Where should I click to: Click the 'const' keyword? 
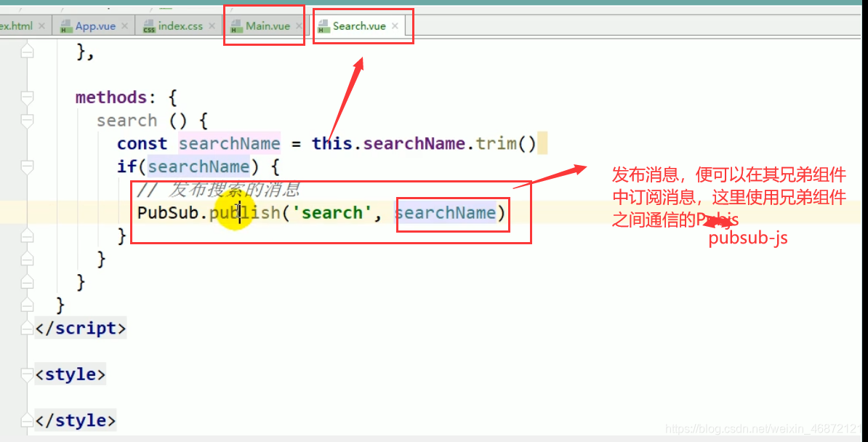(142, 143)
